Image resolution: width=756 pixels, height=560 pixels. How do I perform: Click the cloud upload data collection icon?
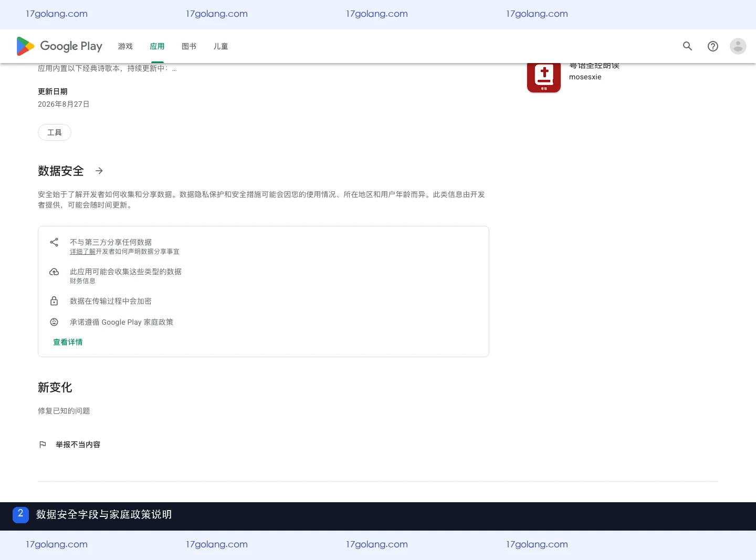click(x=54, y=272)
